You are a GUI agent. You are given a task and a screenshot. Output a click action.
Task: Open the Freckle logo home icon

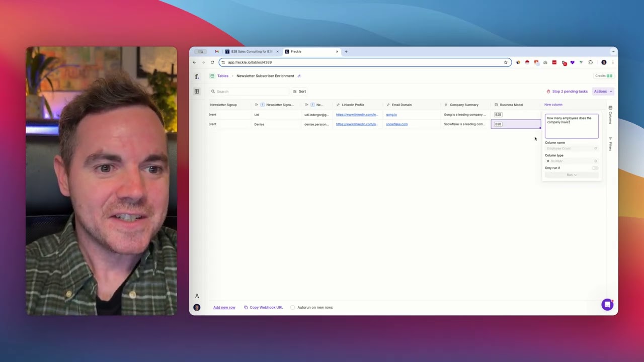(197, 76)
